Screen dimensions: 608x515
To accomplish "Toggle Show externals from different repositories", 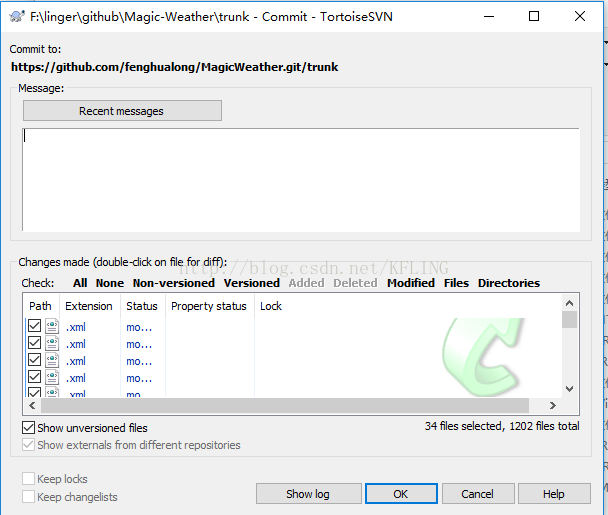I will (x=28, y=445).
